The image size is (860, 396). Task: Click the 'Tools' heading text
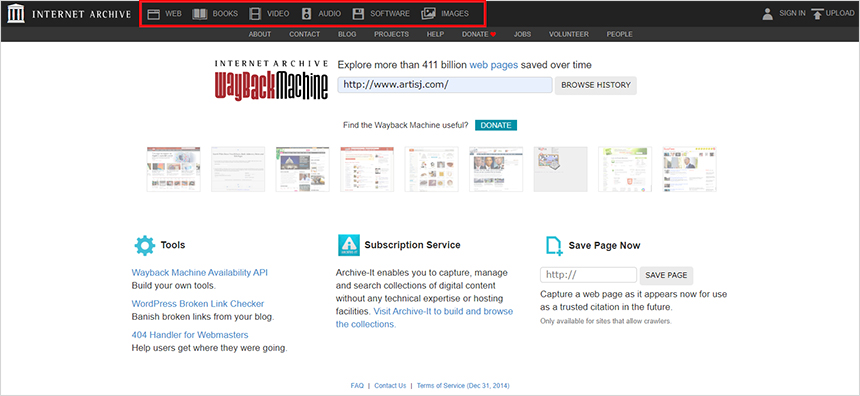click(x=173, y=245)
